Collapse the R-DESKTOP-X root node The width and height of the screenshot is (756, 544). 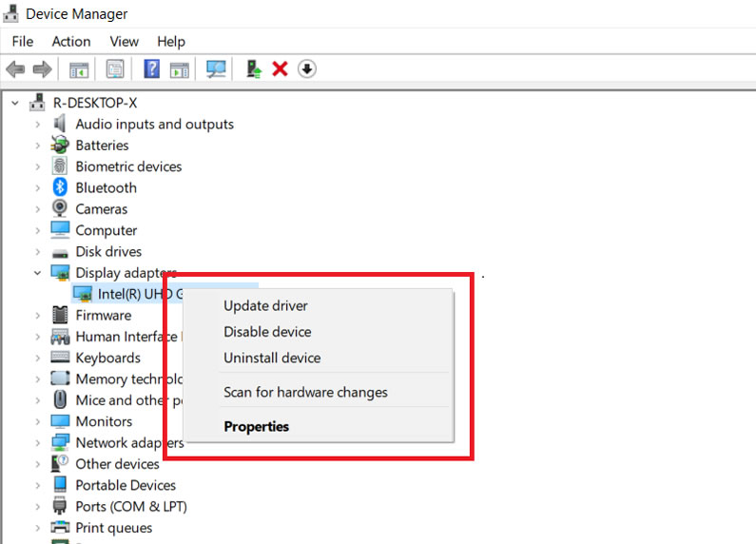15,103
